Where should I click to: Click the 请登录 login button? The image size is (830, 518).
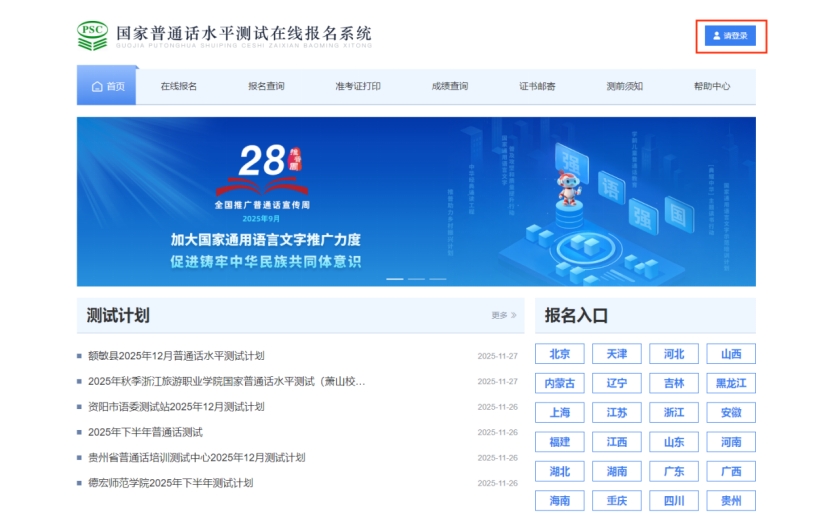coord(729,36)
